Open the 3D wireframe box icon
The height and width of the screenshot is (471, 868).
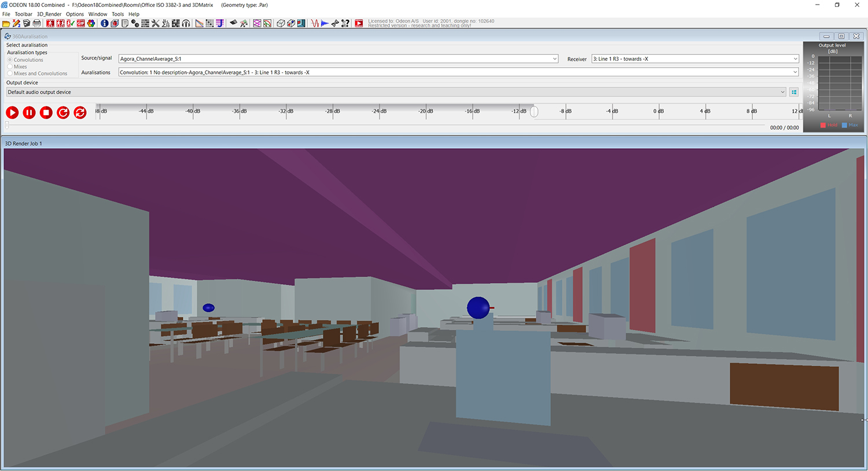click(x=281, y=23)
